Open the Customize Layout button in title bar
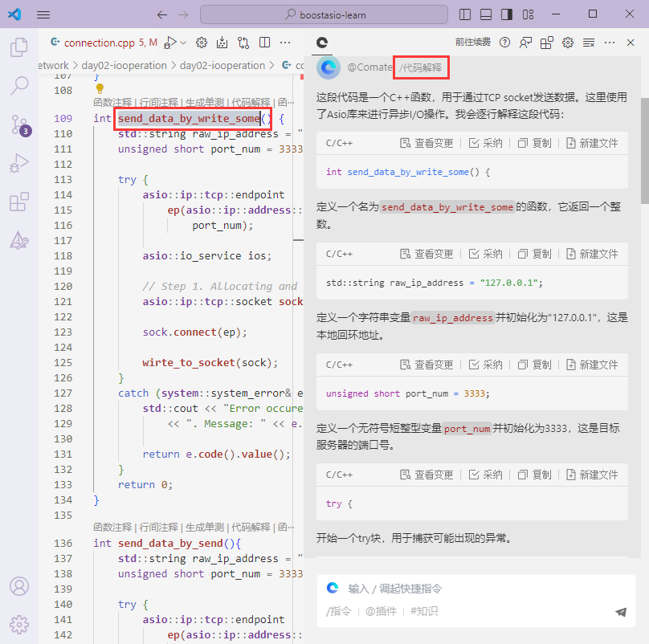Image resolution: width=649 pixels, height=644 pixels. tap(529, 14)
